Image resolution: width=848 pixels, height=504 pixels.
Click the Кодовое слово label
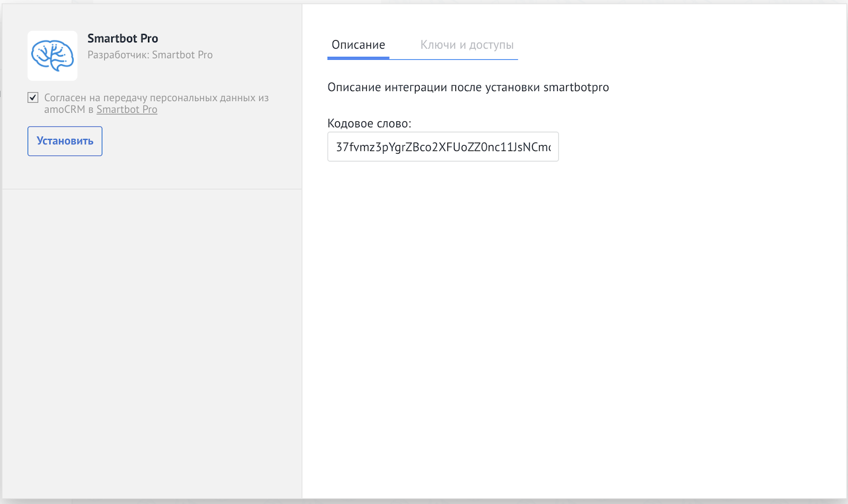[369, 123]
